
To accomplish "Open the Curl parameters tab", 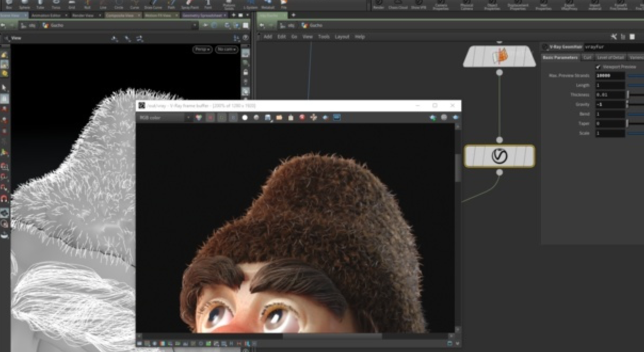I will [x=587, y=57].
